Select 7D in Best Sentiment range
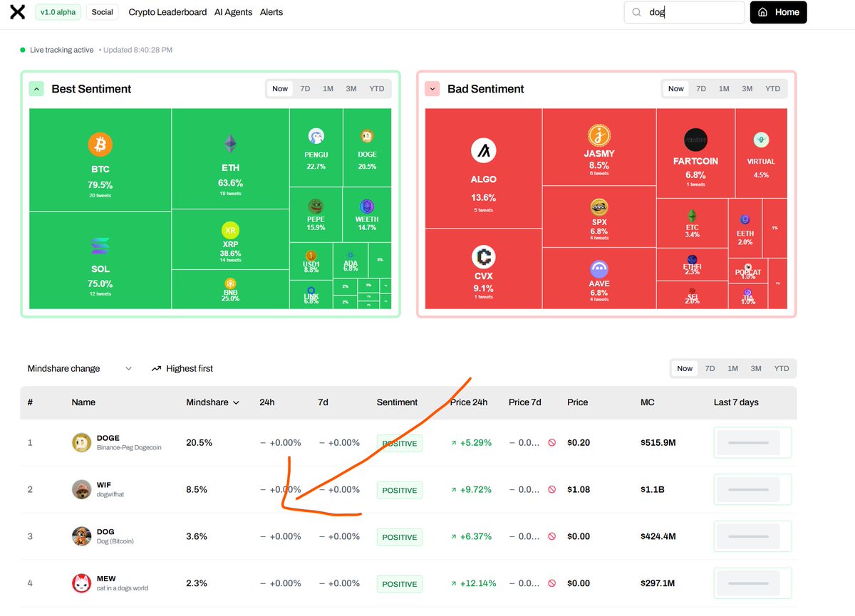855x616 pixels. point(305,89)
